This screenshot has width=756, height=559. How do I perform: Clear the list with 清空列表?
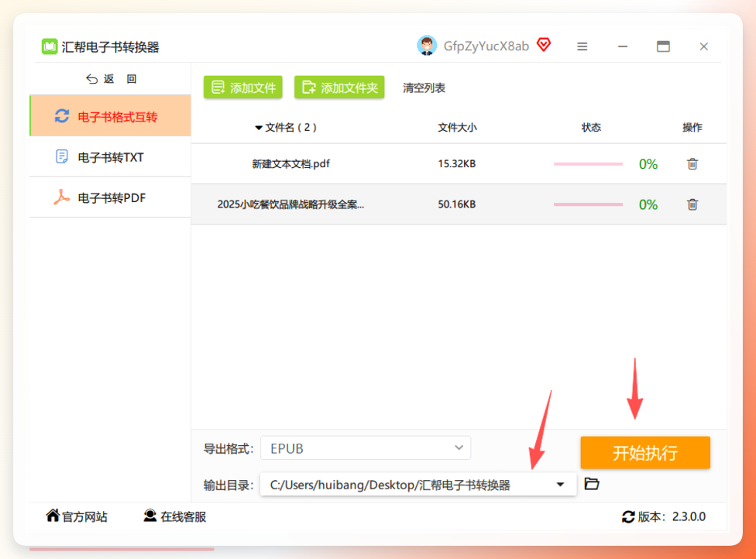(424, 87)
